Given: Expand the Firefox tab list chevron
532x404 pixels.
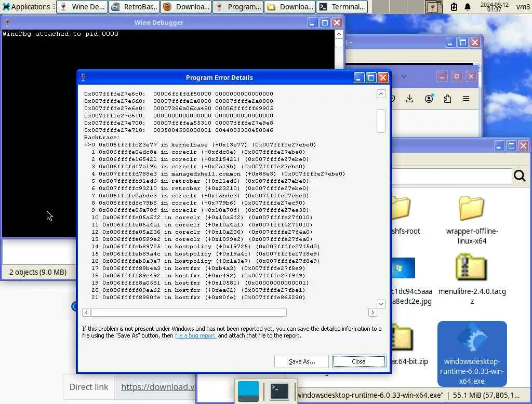Looking at the screenshot, I should coord(403,76).
